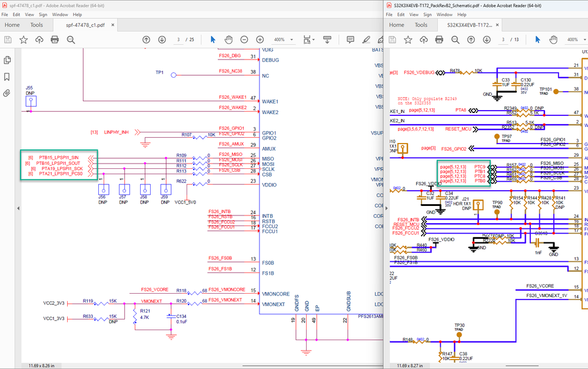Click the Print icon in spf-4747B toolbar
588x369 pixels.
click(x=55, y=39)
